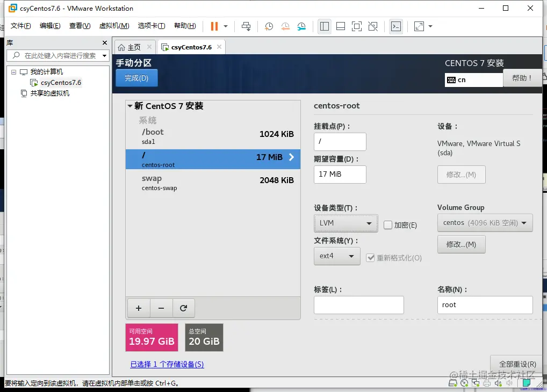Viewport: 547px width, 392px height.
Task: Click the hard disk status bar icon
Action: [x=452, y=383]
